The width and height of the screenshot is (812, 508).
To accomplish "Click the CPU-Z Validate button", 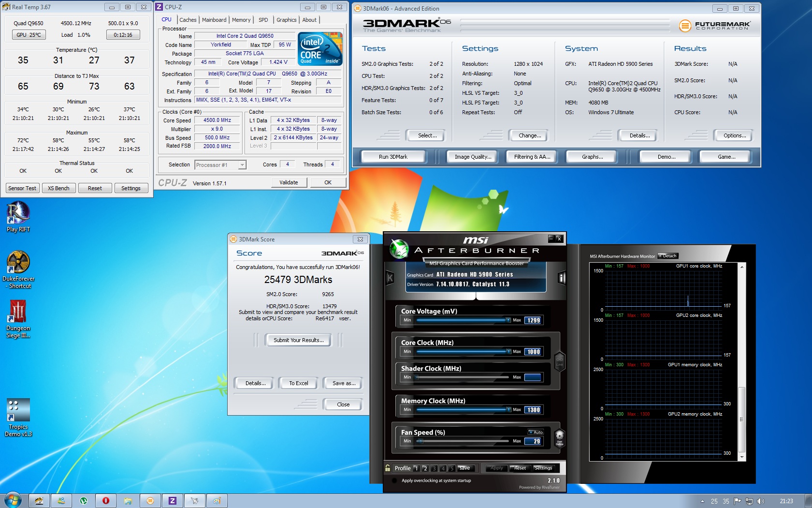I will (x=289, y=182).
